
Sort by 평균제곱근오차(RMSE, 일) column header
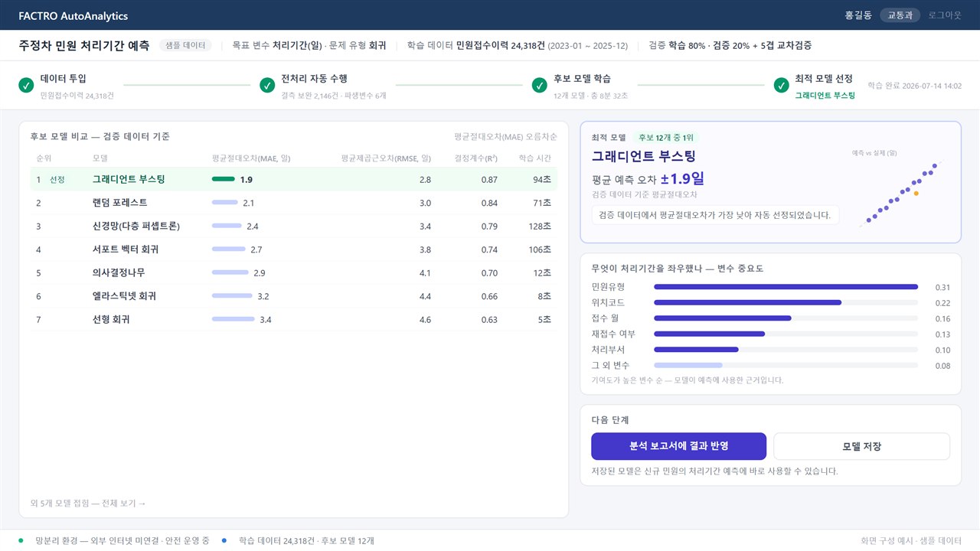tap(386, 158)
